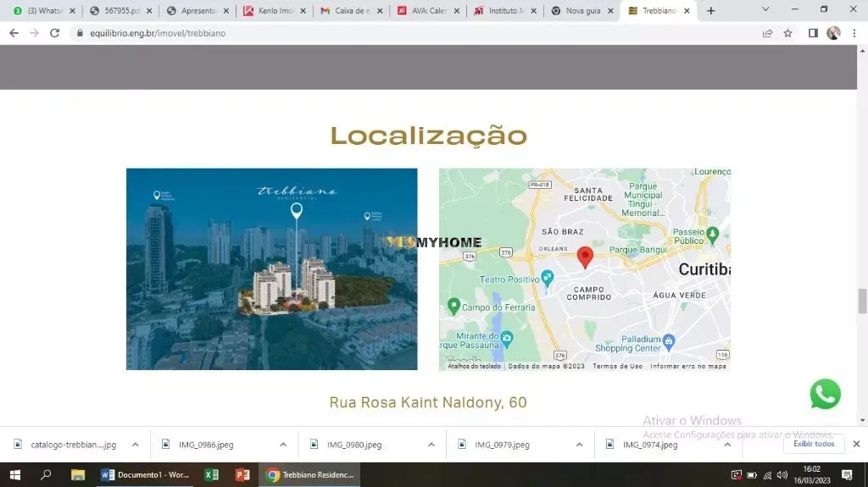Click the scrollbar up arrow
The image size is (868, 487).
862,50
